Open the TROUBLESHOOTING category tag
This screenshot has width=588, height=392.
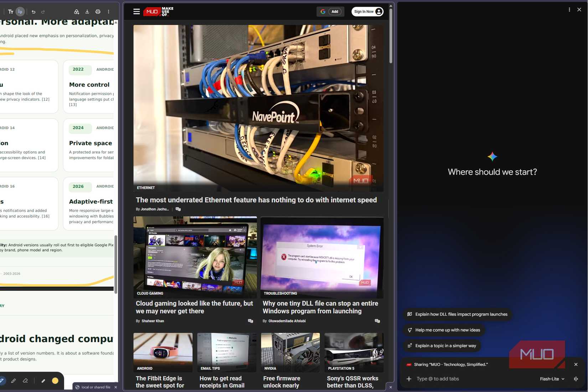point(280,293)
